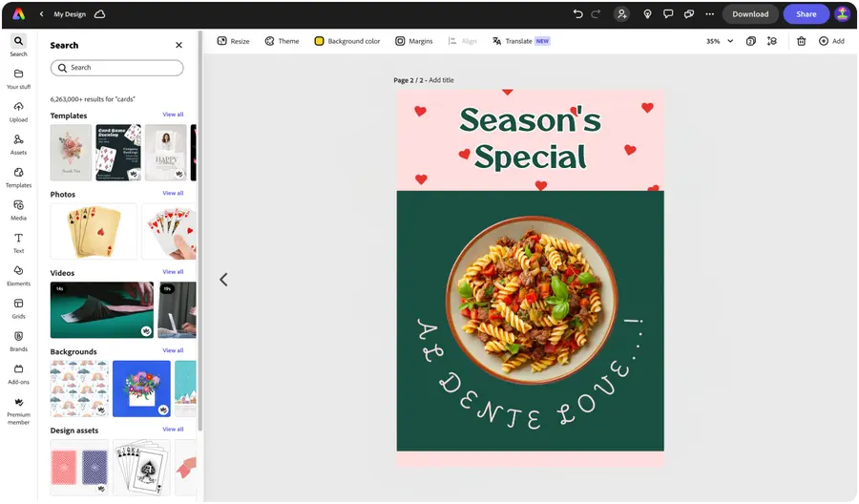Open the Add-ons panel
The width and height of the screenshot is (859, 504).
19,374
